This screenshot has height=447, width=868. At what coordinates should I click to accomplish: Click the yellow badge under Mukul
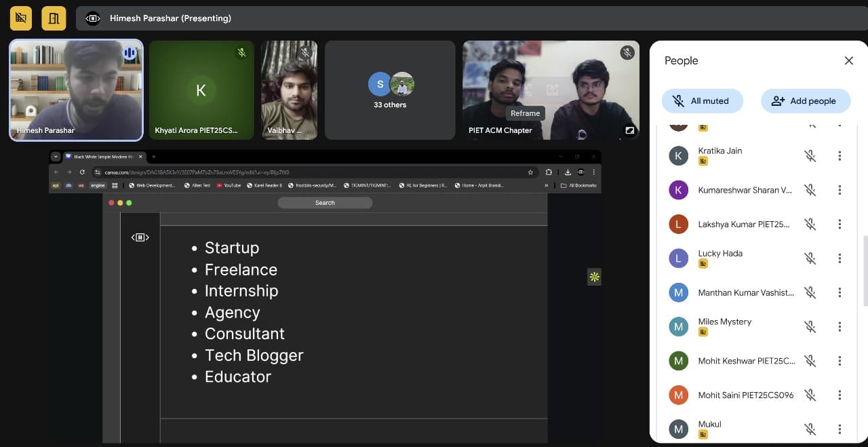coord(703,435)
